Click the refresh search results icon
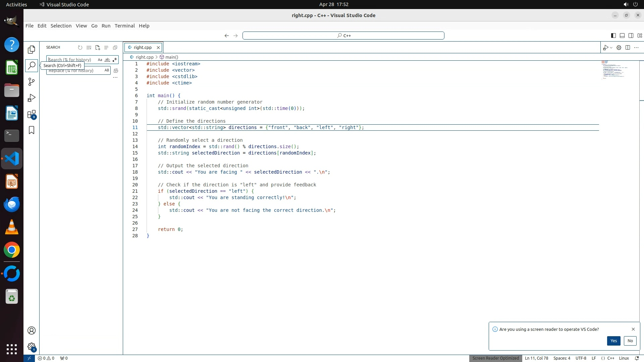Image resolution: width=644 pixels, height=362 pixels. click(x=80, y=48)
